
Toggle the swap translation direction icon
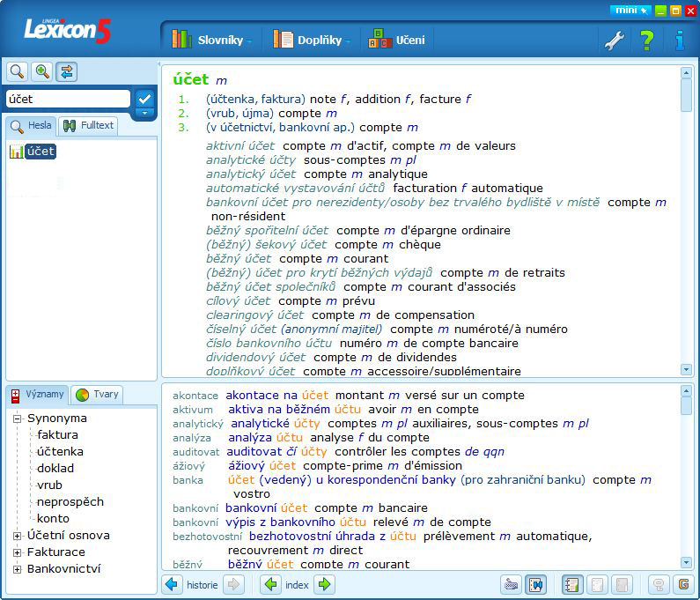tap(67, 71)
